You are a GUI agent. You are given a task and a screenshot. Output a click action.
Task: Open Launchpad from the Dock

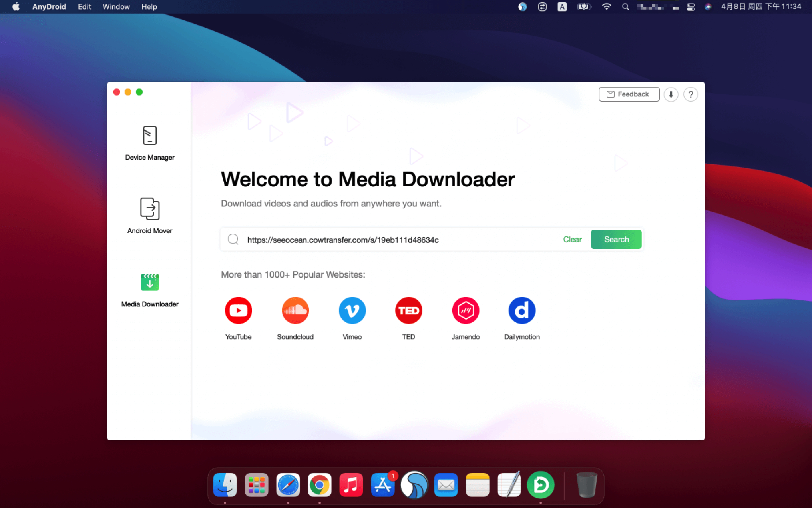coord(257,485)
